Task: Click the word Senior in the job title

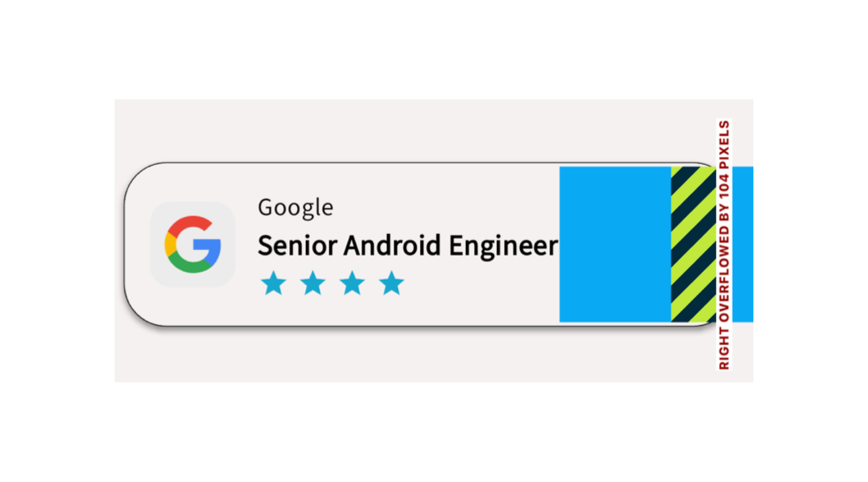Action: 298,245
